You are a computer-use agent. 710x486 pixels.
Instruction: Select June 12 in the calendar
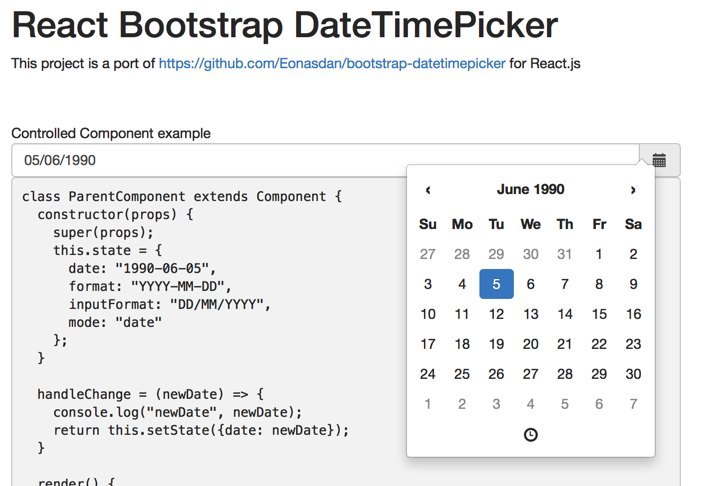click(497, 314)
